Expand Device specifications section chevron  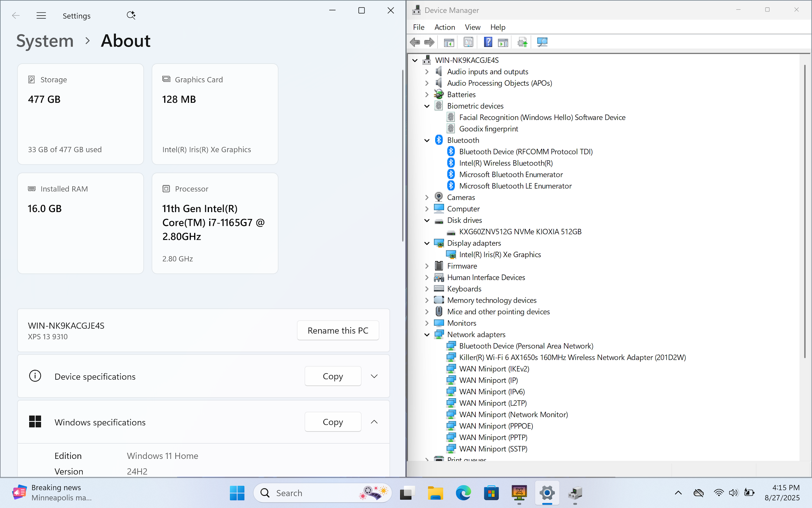point(374,376)
